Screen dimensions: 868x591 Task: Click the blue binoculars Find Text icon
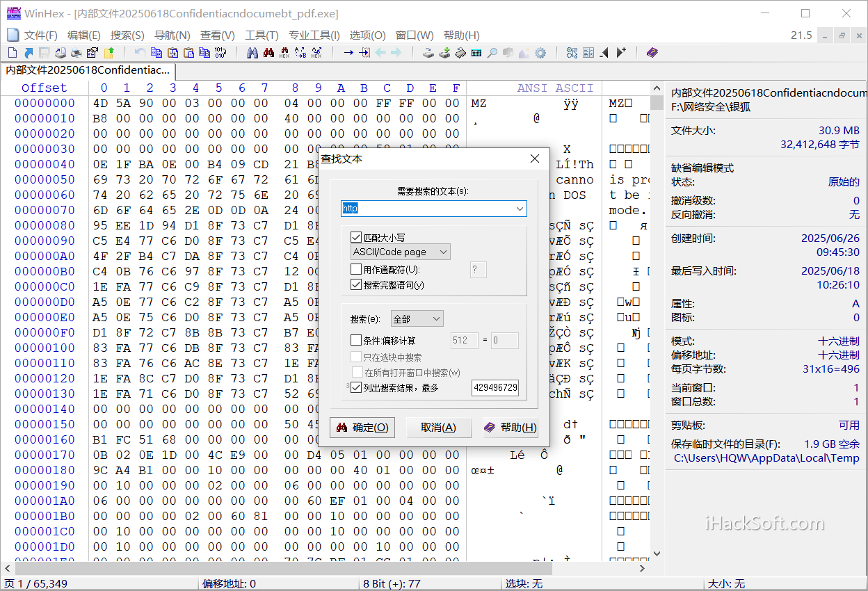pyautogui.click(x=252, y=53)
